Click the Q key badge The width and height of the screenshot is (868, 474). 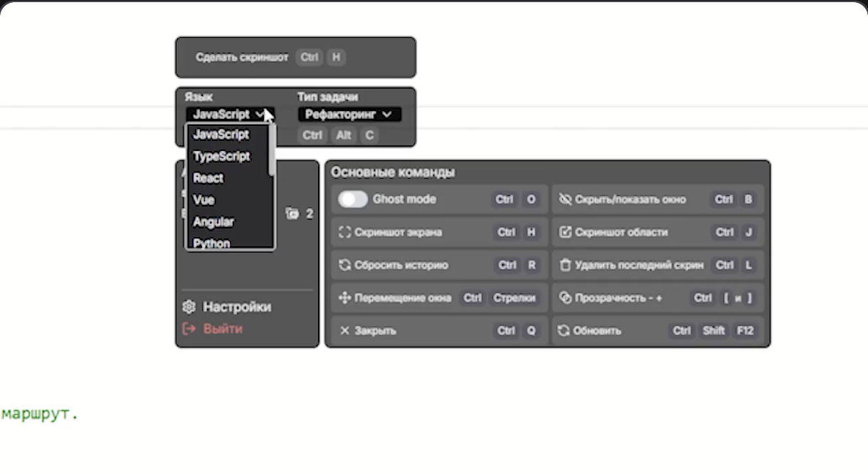pos(531,331)
